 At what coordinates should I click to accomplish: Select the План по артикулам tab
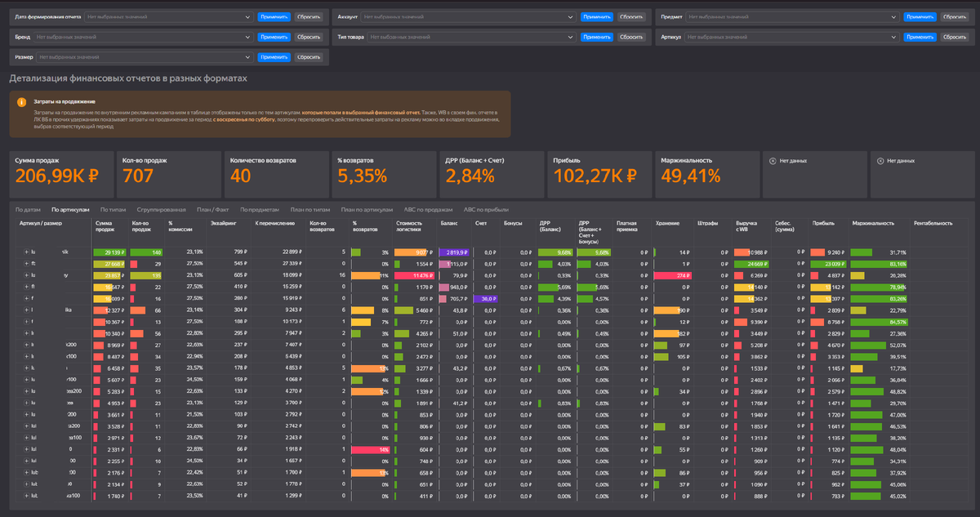click(x=367, y=209)
